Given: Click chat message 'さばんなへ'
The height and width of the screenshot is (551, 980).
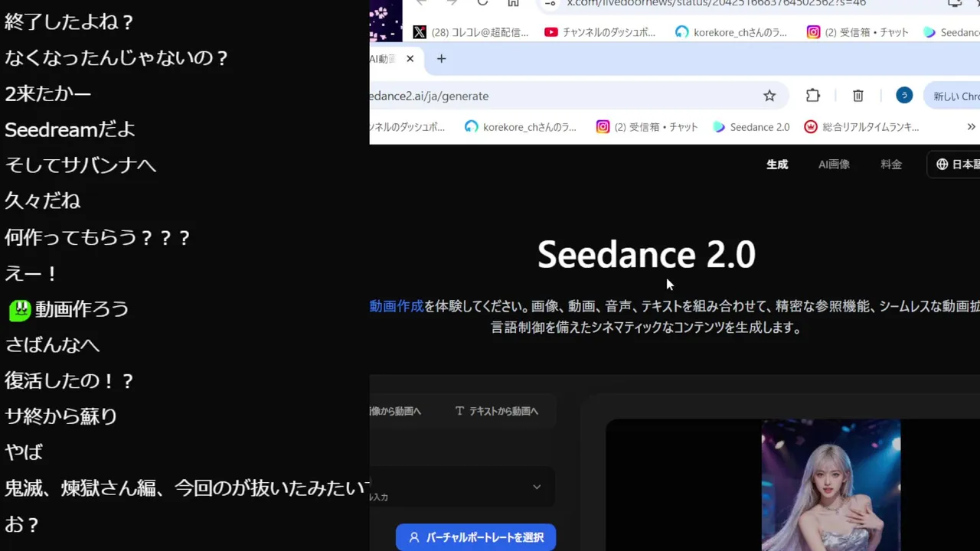Looking at the screenshot, I should tap(52, 345).
